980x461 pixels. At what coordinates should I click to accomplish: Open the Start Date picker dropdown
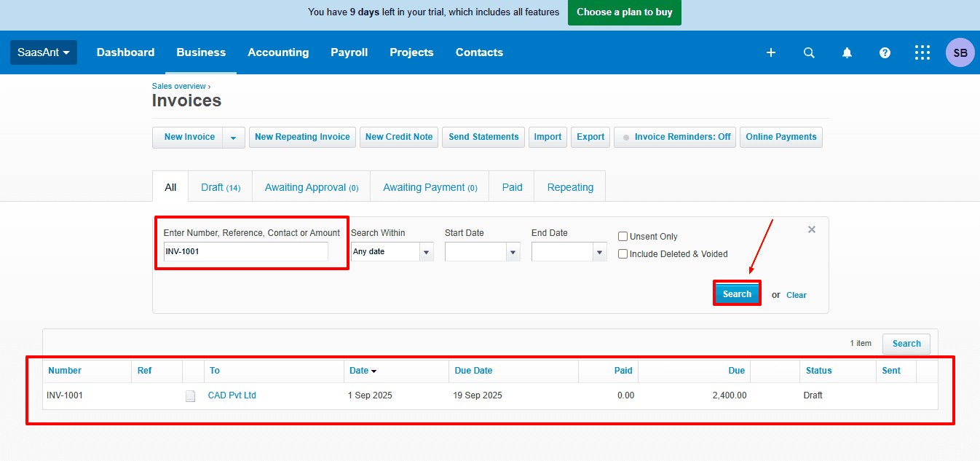point(513,252)
